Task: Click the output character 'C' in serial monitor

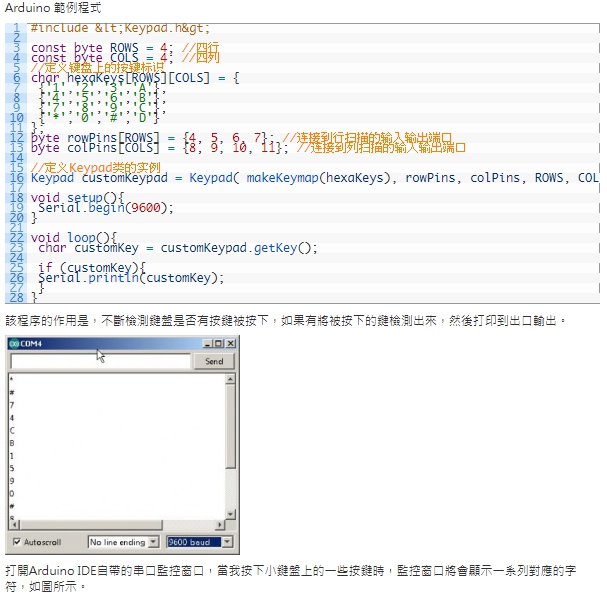Action: [x=12, y=430]
